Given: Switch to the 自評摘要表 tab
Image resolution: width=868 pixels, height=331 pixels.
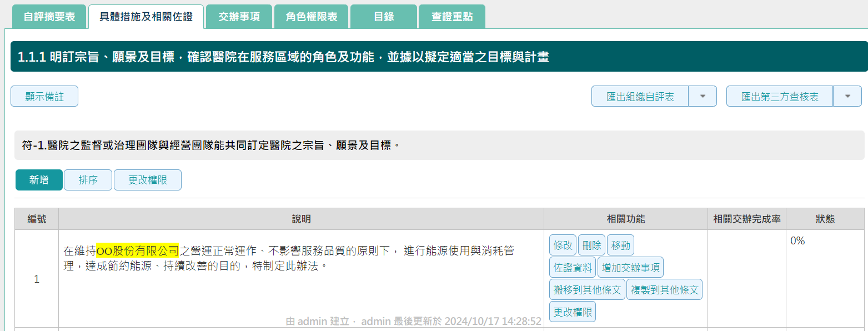Looking at the screenshot, I should point(49,17).
